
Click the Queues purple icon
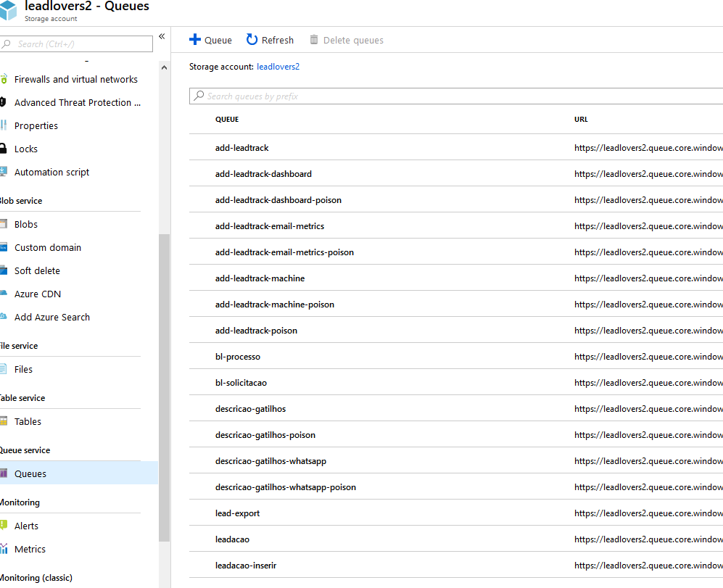pyautogui.click(x=3, y=473)
